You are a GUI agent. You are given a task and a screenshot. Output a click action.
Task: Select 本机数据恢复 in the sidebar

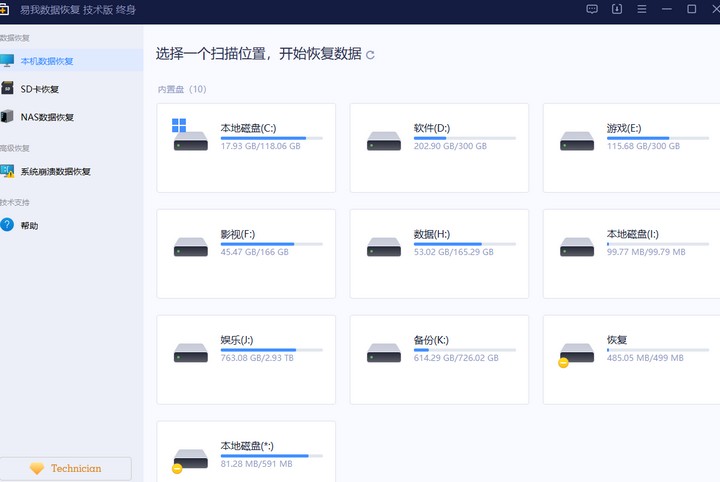pyautogui.click(x=47, y=61)
